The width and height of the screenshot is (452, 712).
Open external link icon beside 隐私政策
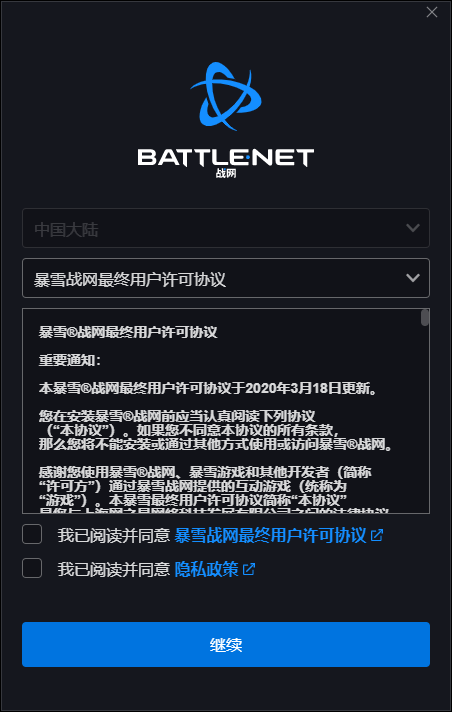(249, 569)
